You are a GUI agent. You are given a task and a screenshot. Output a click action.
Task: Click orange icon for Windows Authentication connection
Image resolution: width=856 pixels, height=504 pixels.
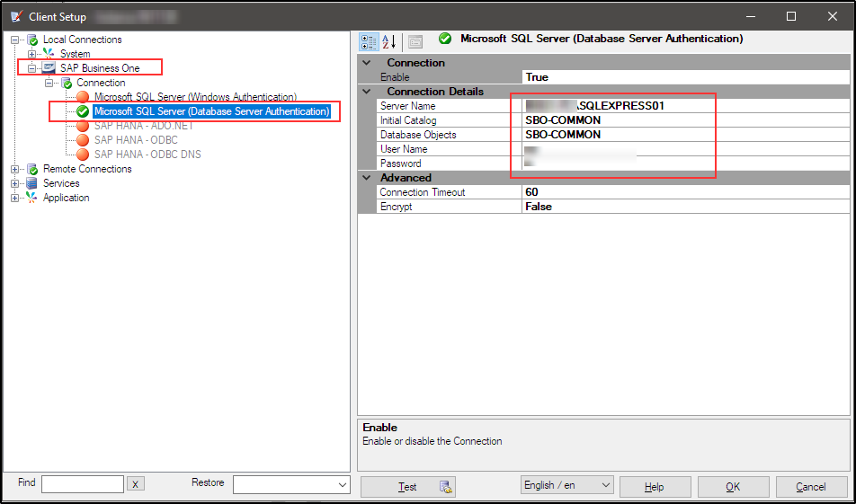(83, 97)
